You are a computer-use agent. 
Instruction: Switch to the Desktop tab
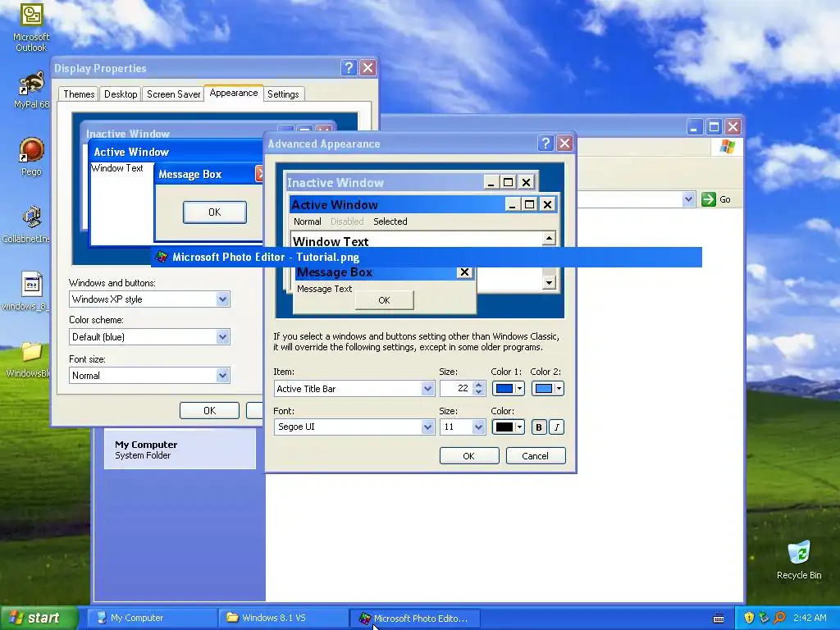coord(121,94)
